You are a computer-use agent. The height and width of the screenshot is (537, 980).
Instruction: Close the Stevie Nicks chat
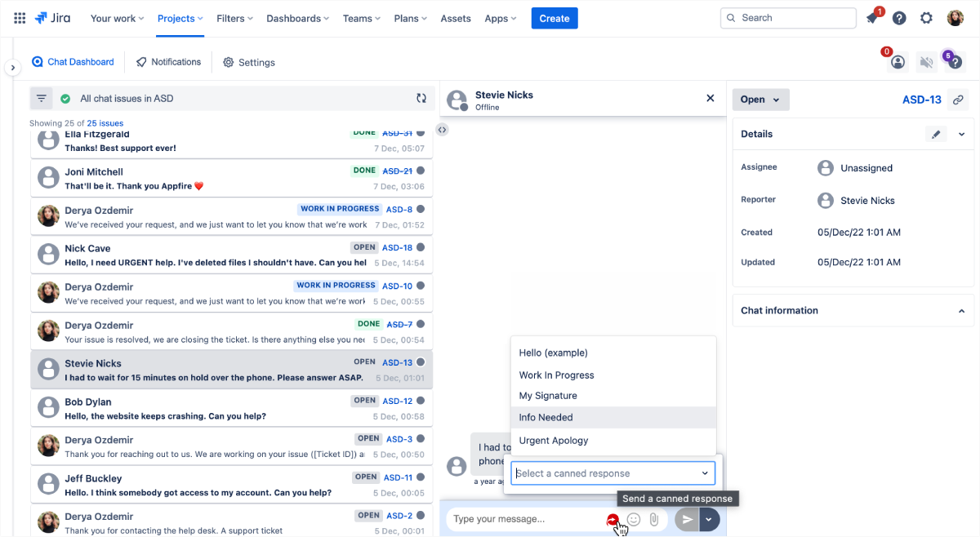(710, 98)
